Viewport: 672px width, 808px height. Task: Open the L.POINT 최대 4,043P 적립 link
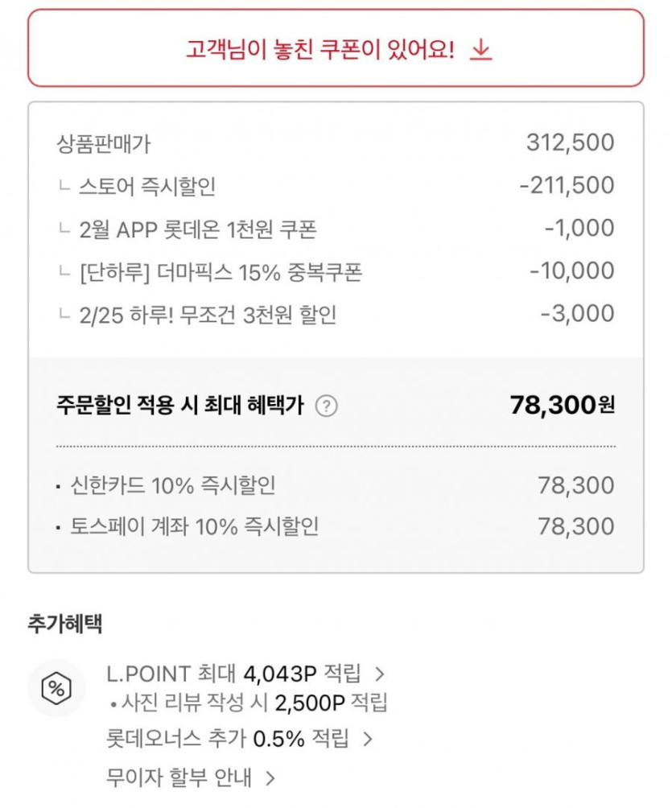[234, 674]
